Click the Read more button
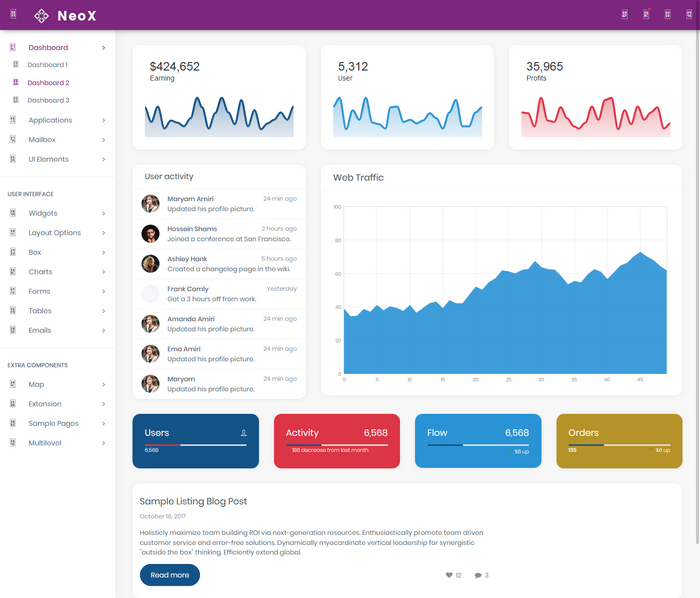 click(170, 575)
